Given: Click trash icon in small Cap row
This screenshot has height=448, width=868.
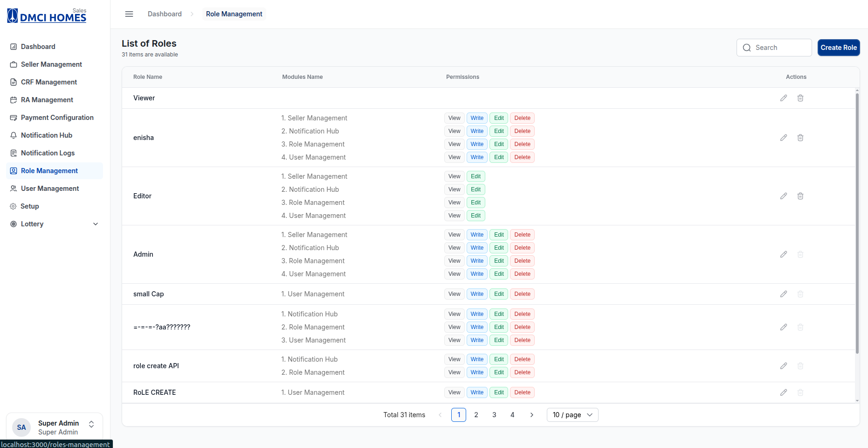Looking at the screenshot, I should click(800, 294).
